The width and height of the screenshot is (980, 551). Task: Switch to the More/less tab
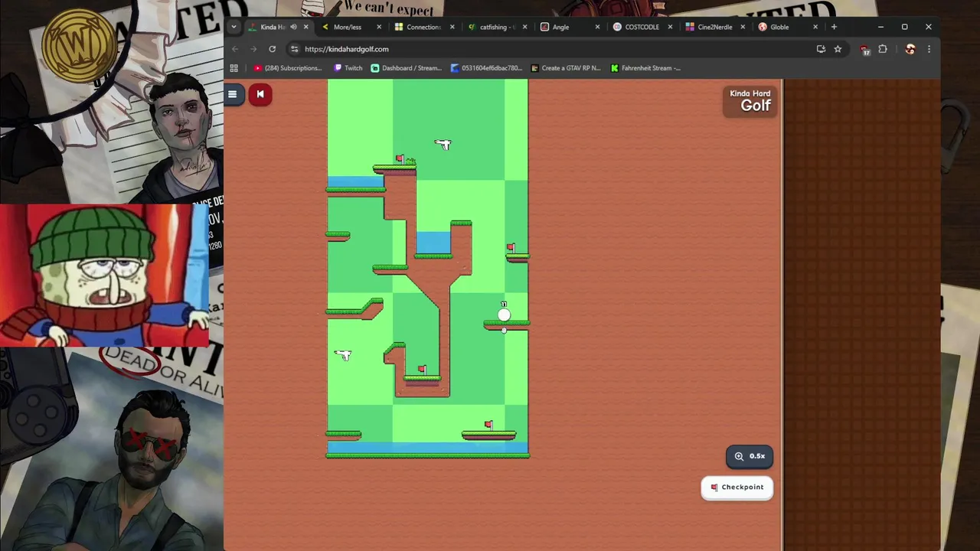pyautogui.click(x=347, y=27)
